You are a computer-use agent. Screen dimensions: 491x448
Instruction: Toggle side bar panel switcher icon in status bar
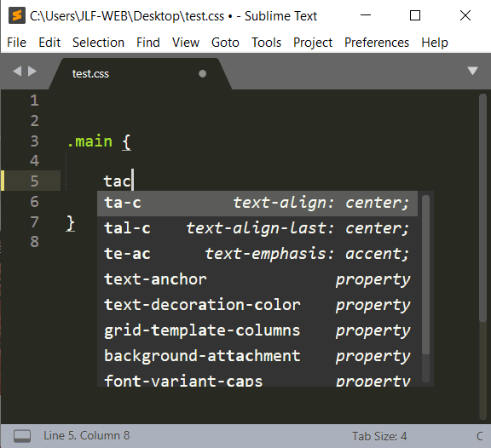pyautogui.click(x=22, y=436)
